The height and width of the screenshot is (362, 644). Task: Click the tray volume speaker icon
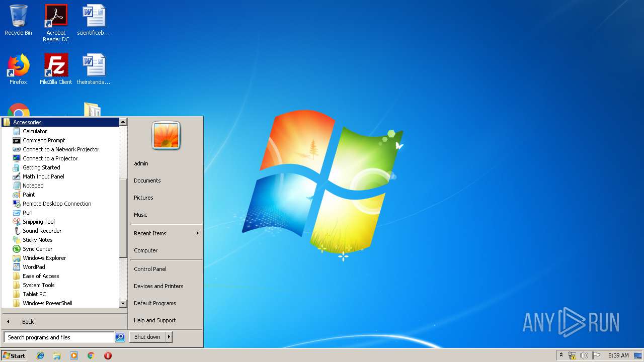tap(584, 355)
